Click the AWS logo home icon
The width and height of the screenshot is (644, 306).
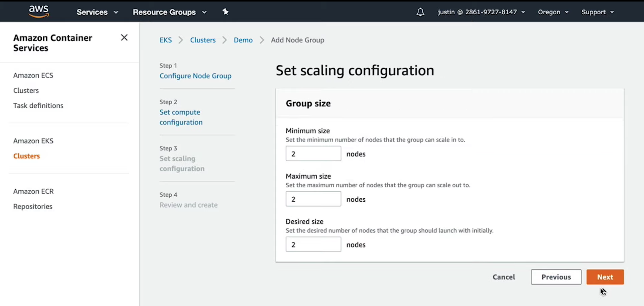pos(39,12)
